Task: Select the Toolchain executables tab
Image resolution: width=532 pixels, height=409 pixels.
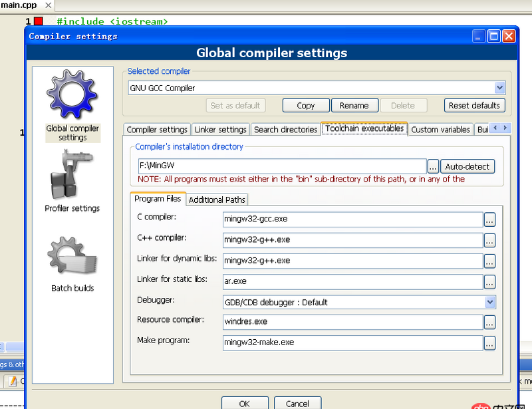Action: pyautogui.click(x=364, y=128)
